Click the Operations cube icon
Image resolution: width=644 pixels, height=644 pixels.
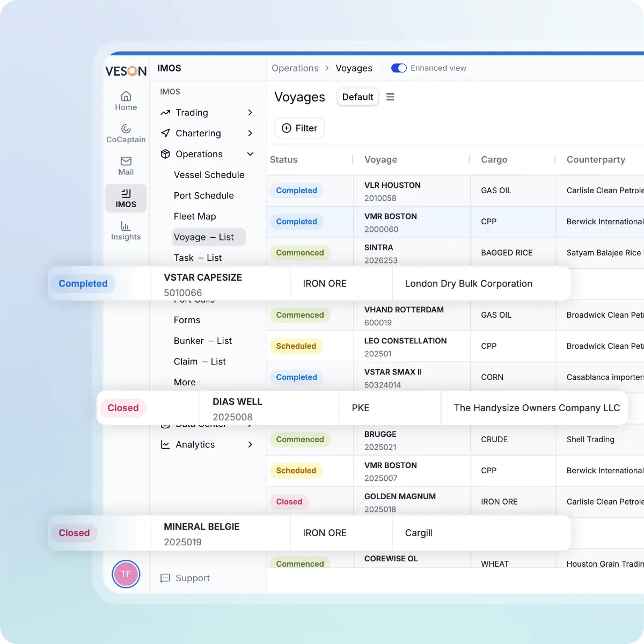coord(165,154)
